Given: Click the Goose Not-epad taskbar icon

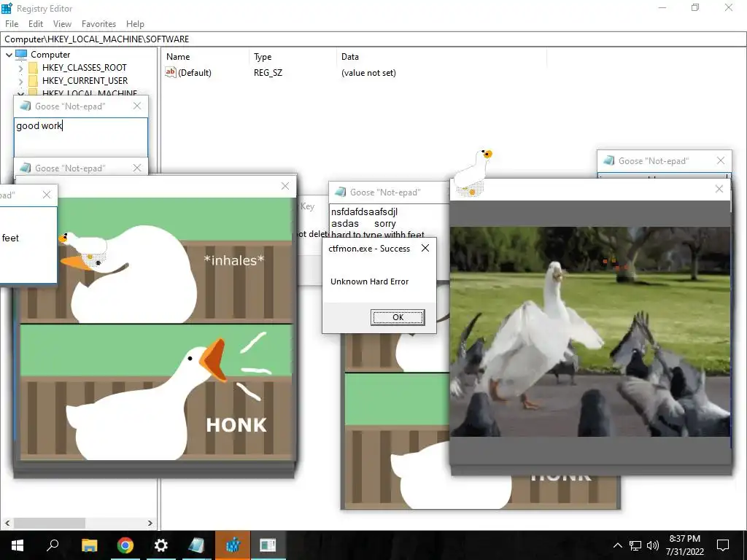Looking at the screenshot, I should pyautogui.click(x=196, y=545).
